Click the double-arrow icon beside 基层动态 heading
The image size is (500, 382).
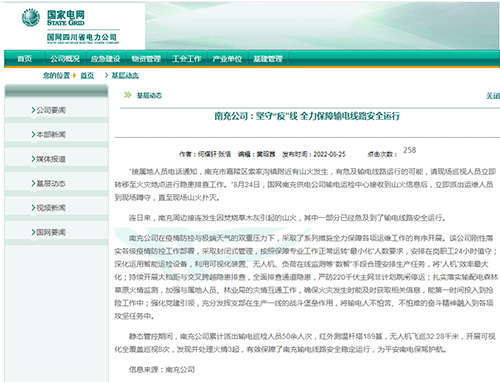tap(128, 95)
